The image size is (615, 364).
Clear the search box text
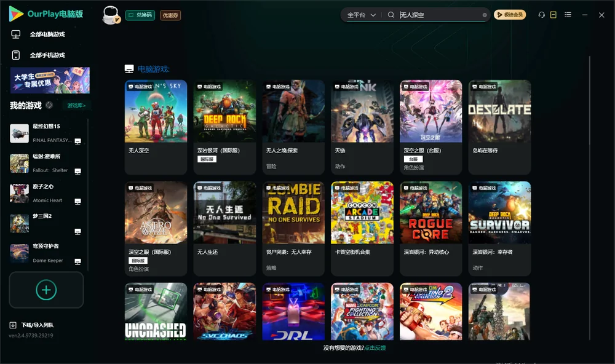pos(485,15)
